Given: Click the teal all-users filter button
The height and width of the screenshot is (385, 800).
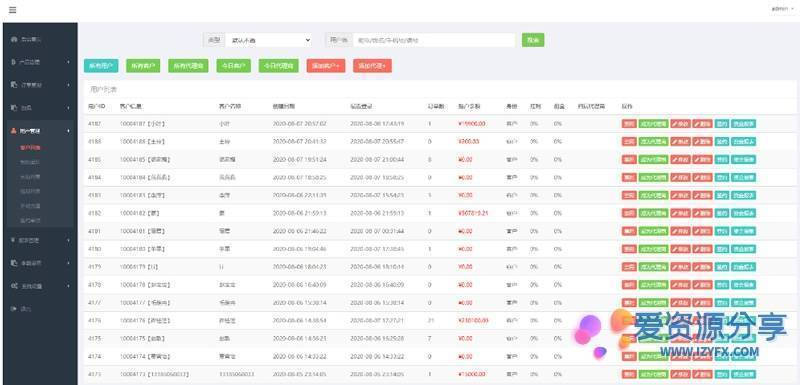Looking at the screenshot, I should [101, 66].
